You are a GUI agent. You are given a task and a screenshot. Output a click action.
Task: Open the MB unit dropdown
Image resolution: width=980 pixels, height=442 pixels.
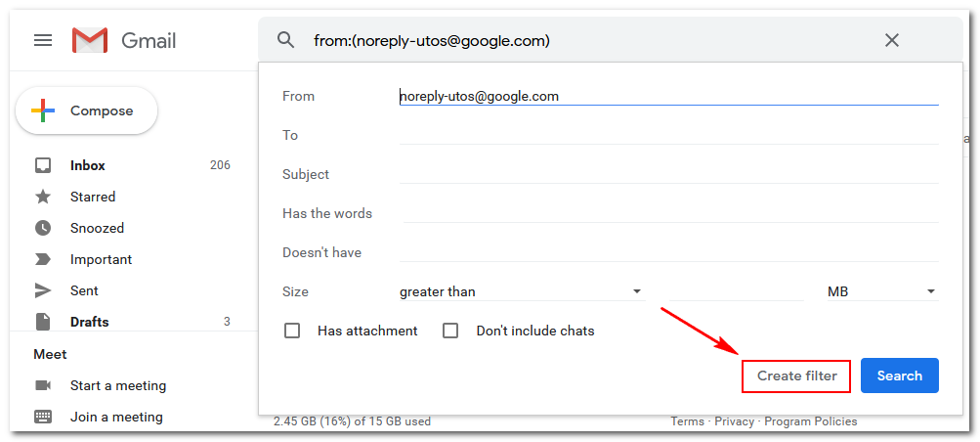pos(882,291)
